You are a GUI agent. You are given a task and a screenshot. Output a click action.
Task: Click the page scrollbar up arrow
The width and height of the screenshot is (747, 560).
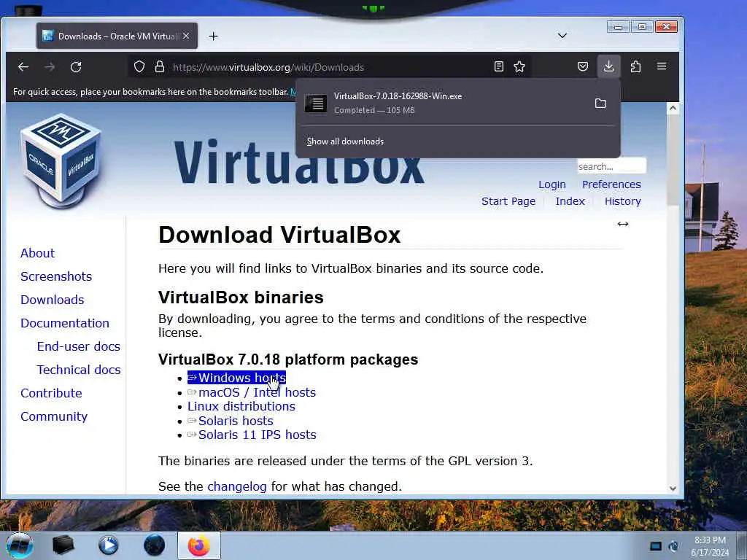tap(673, 108)
